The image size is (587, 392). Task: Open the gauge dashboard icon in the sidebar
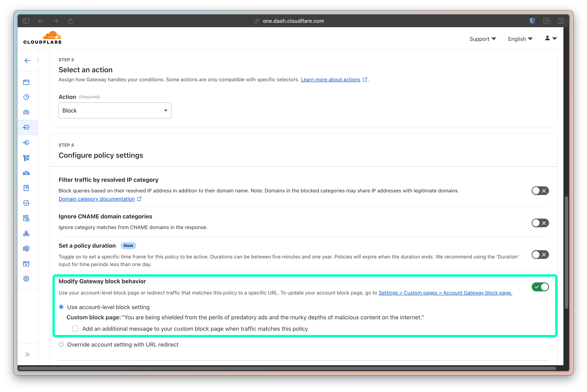click(26, 112)
